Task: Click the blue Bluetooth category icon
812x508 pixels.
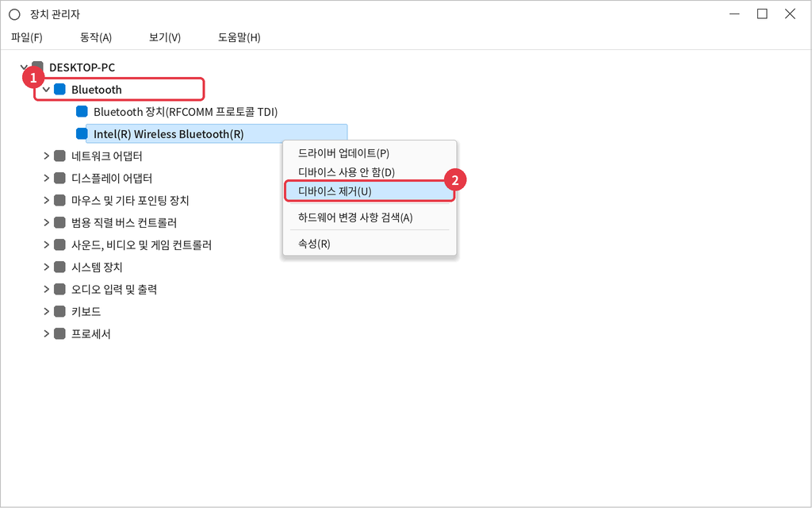Action: (59, 89)
